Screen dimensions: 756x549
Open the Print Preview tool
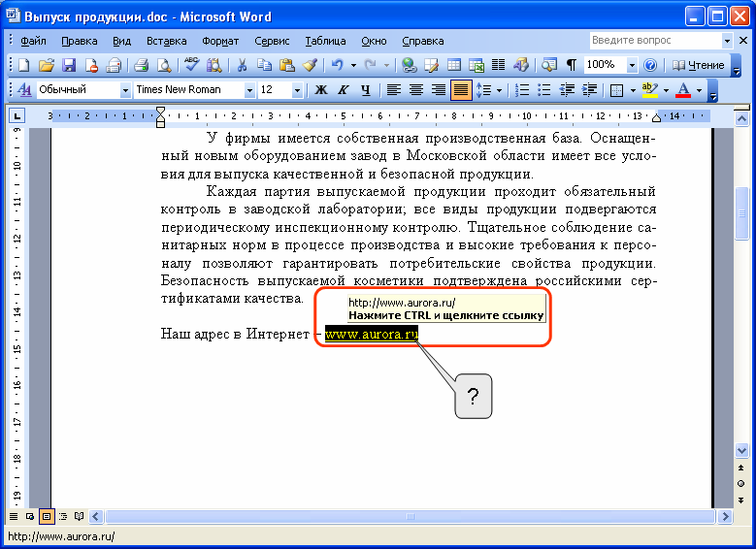164,65
